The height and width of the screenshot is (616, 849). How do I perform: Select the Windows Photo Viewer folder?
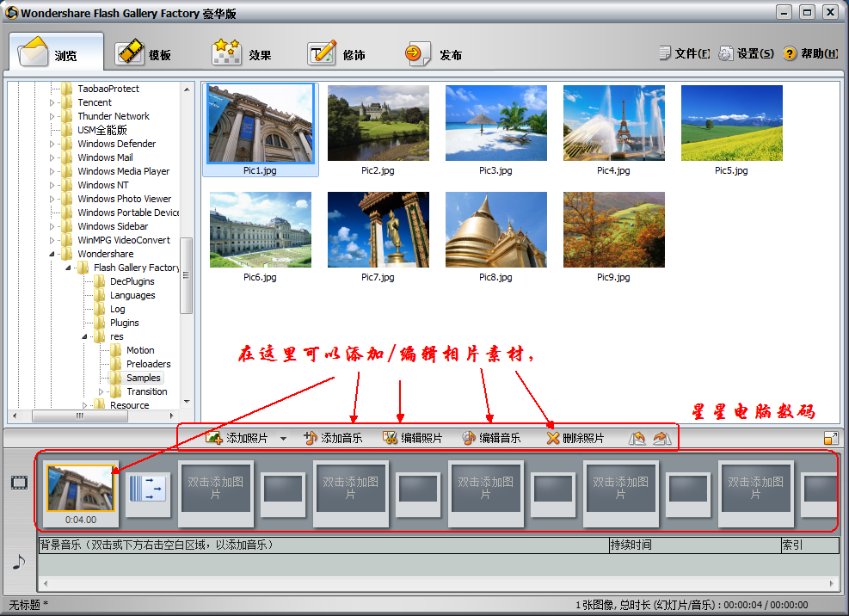pyautogui.click(x=125, y=199)
